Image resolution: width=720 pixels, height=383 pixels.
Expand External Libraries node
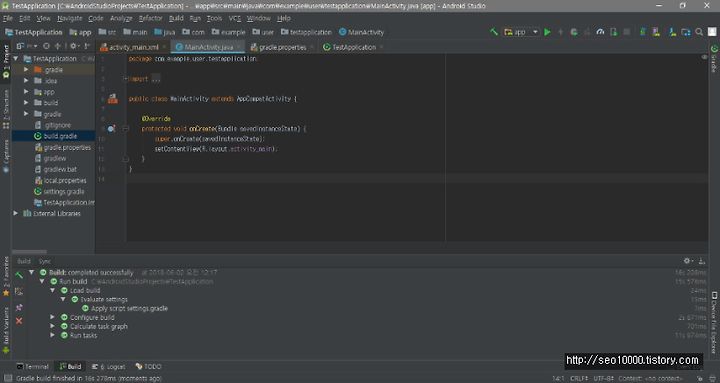point(16,213)
